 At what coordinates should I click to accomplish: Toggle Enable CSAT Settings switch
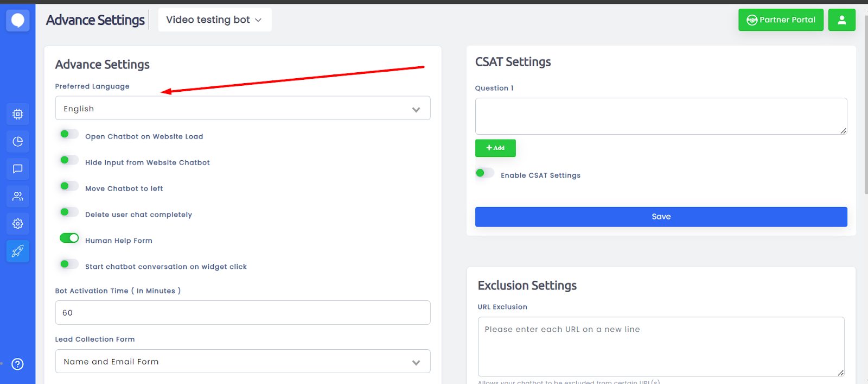point(484,173)
